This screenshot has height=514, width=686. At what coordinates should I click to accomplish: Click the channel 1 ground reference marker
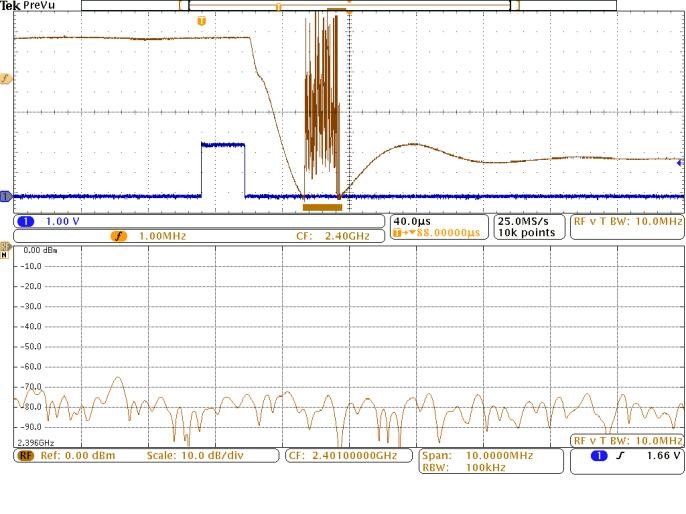tap(5, 196)
